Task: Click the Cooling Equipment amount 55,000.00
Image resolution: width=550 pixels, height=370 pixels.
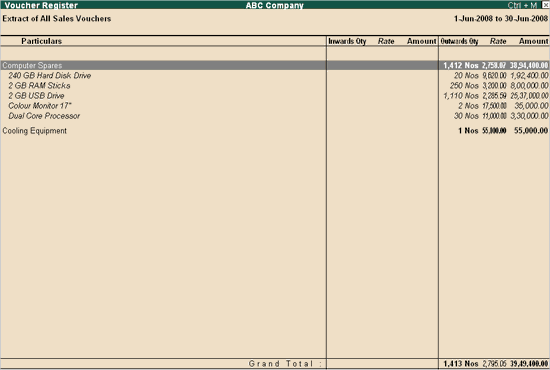Action: [531, 130]
